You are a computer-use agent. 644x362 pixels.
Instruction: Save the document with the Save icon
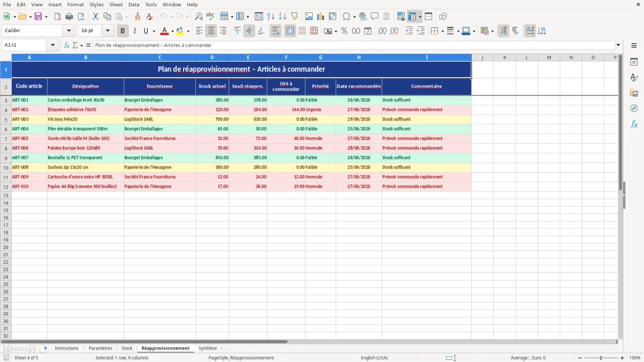coord(38,17)
